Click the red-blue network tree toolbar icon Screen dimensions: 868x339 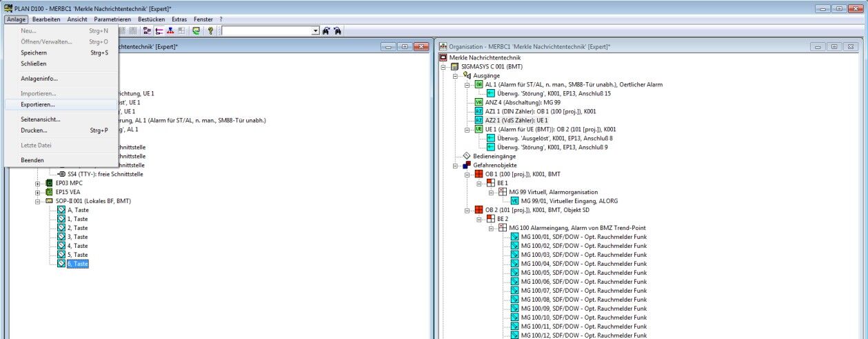(170, 31)
